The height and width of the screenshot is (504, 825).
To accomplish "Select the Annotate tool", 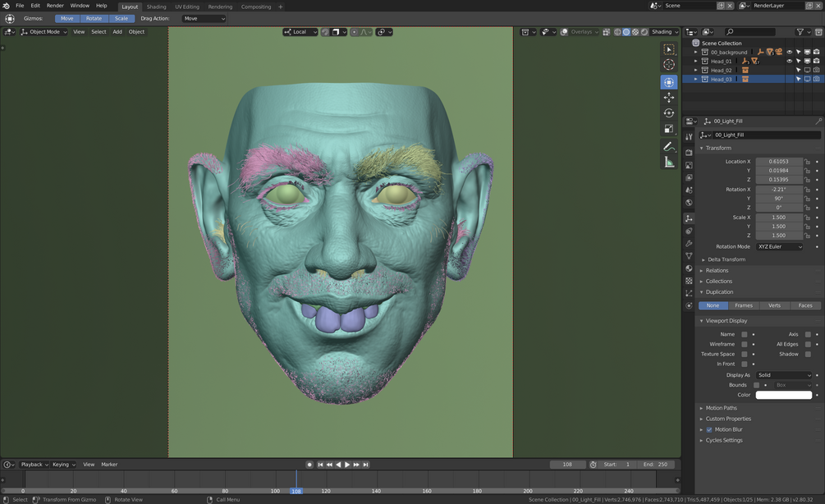I will point(669,147).
